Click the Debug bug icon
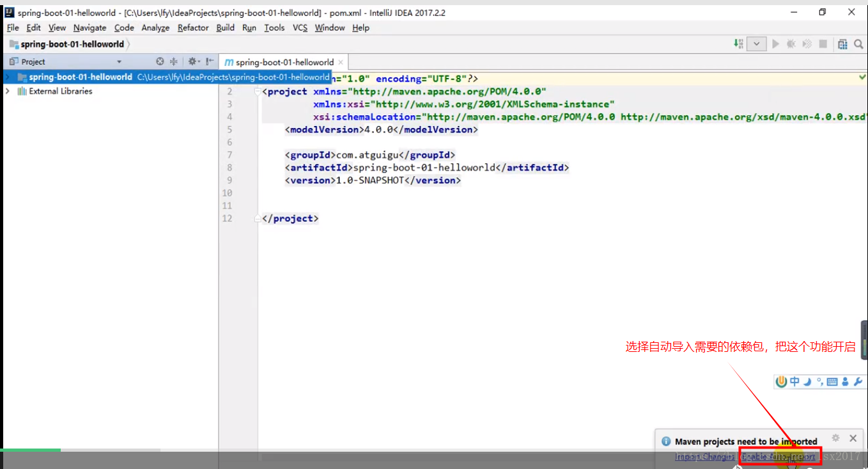The image size is (868, 469). [x=791, y=44]
